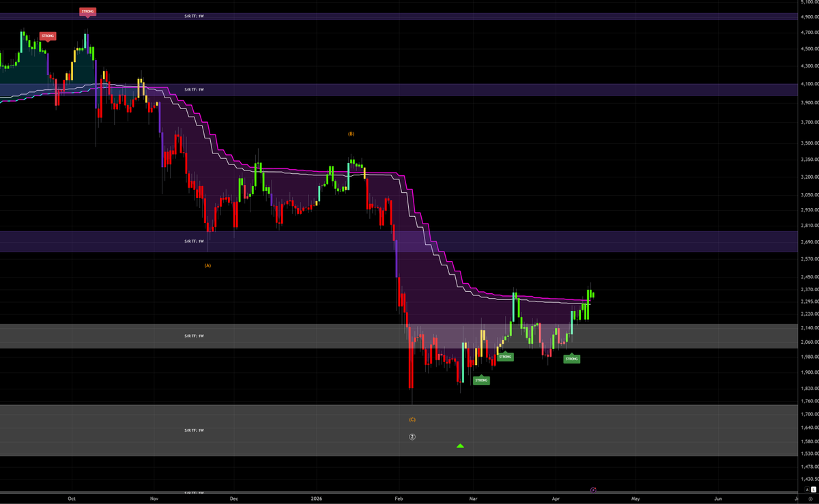Click the green up-triangle signal marker
Viewport: 819px width, 504px height.
point(460,446)
